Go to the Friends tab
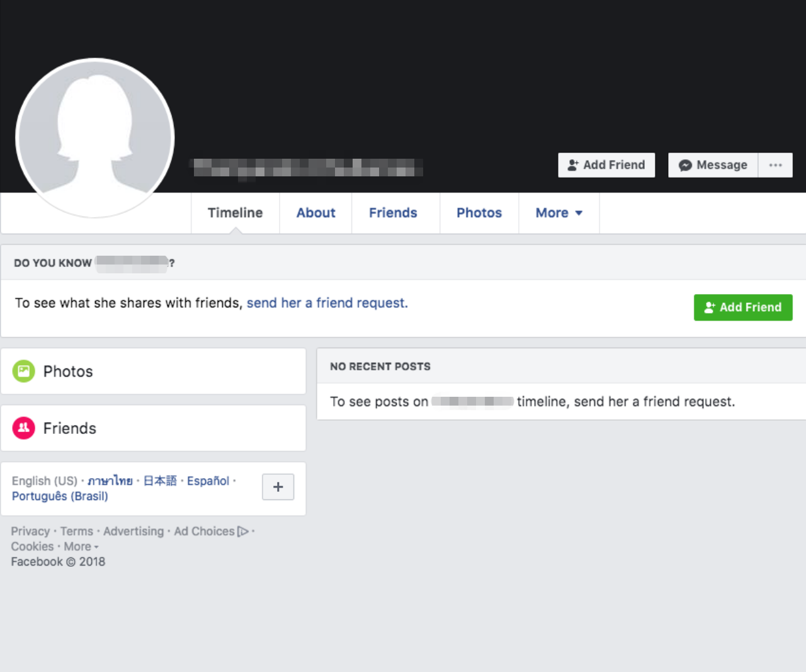This screenshot has height=672, width=806. tap(393, 213)
